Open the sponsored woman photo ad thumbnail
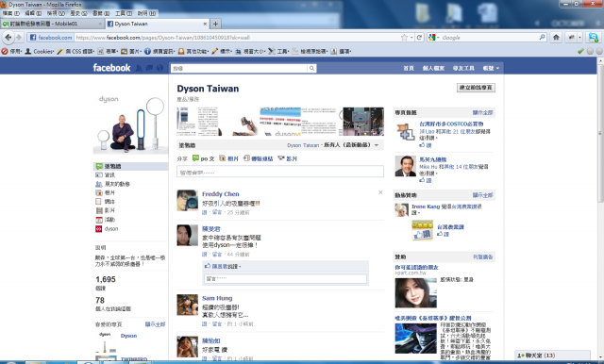The width and height of the screenshot is (604, 364). tap(415, 293)
